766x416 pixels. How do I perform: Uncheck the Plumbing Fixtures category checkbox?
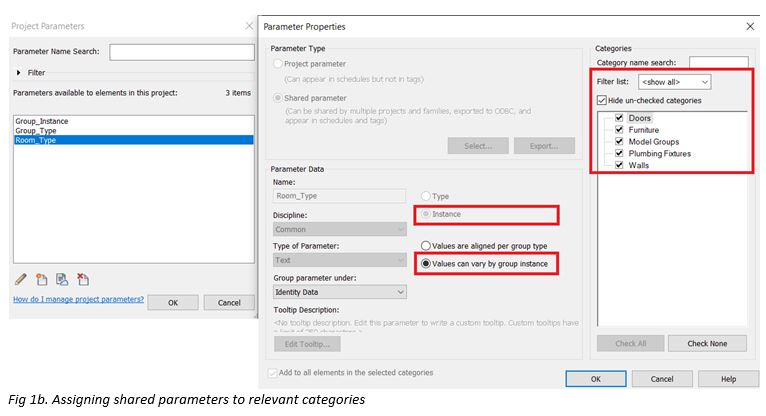pos(619,153)
